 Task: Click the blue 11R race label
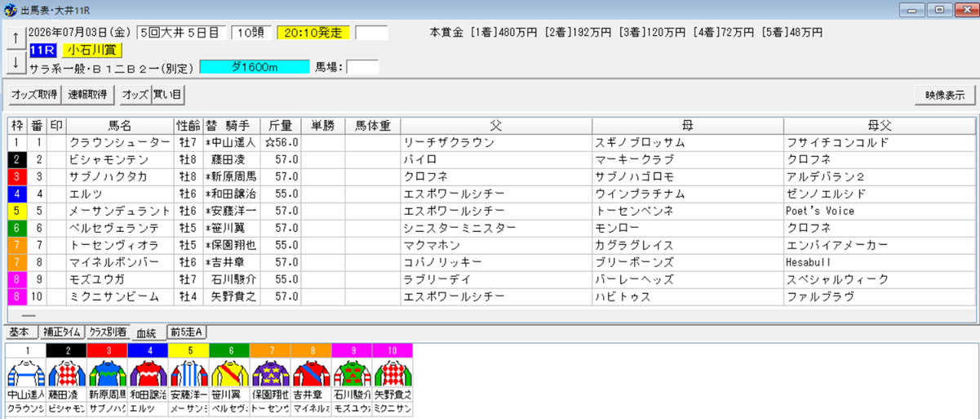click(43, 51)
